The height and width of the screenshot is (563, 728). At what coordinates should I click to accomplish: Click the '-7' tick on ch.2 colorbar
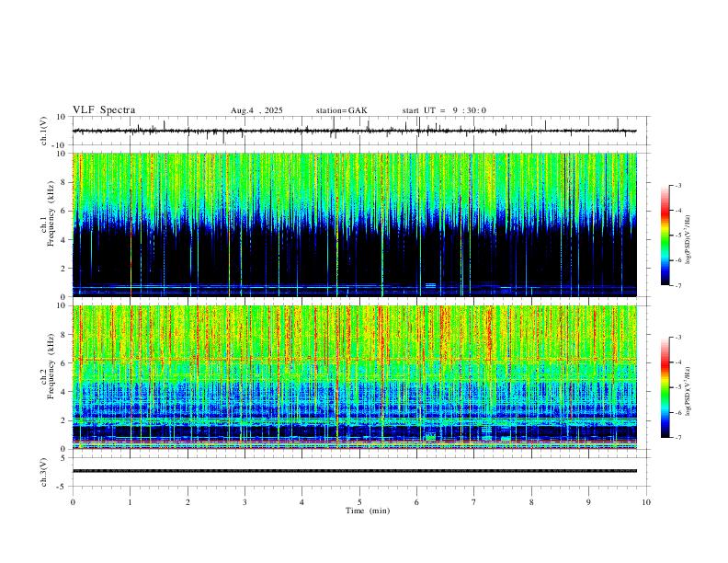[x=677, y=438]
